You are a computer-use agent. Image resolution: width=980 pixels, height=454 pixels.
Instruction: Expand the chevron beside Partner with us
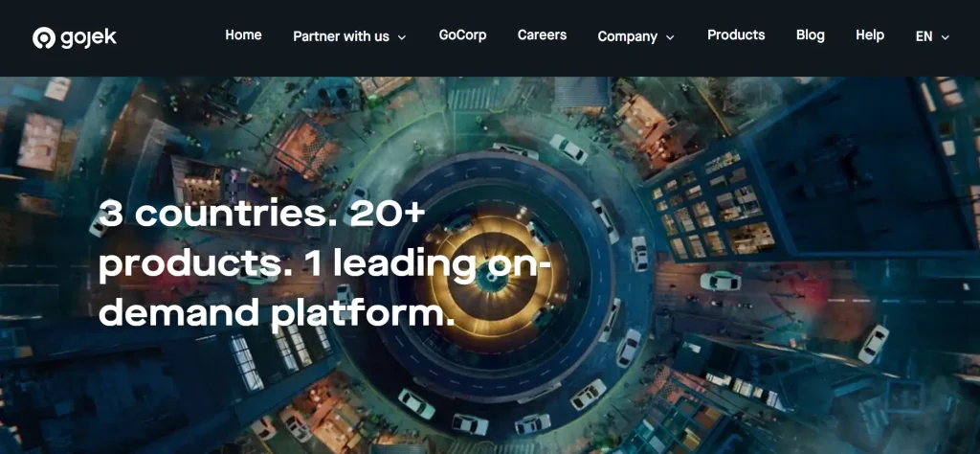coord(402,37)
